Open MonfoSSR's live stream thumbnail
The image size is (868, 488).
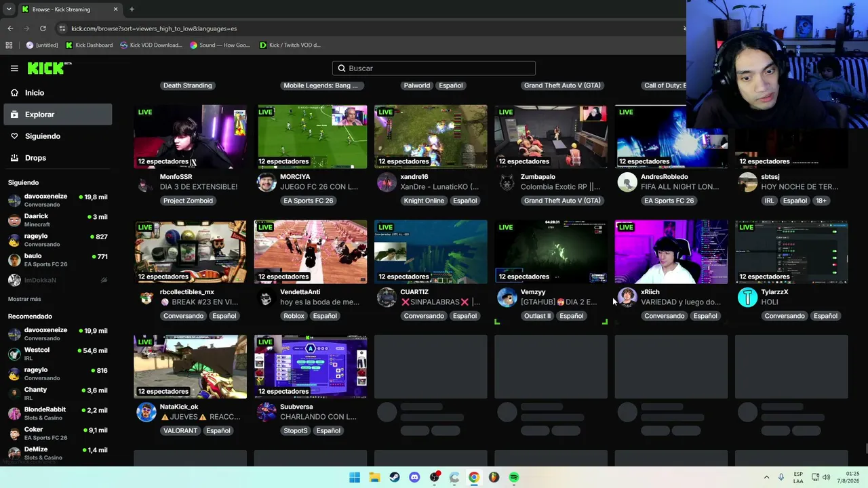pos(190,136)
